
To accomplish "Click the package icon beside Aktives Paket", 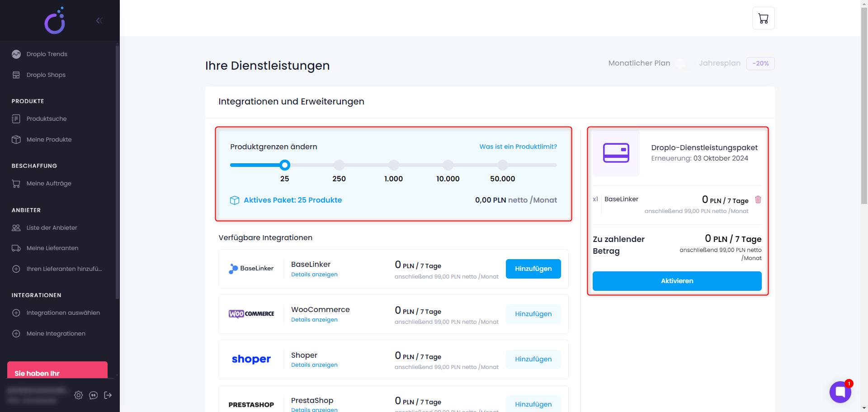I will (x=235, y=200).
